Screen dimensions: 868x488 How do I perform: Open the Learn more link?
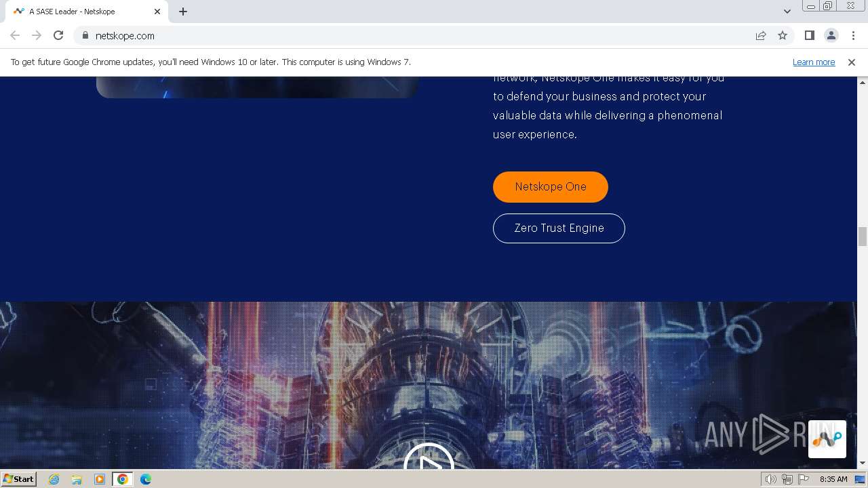click(814, 62)
